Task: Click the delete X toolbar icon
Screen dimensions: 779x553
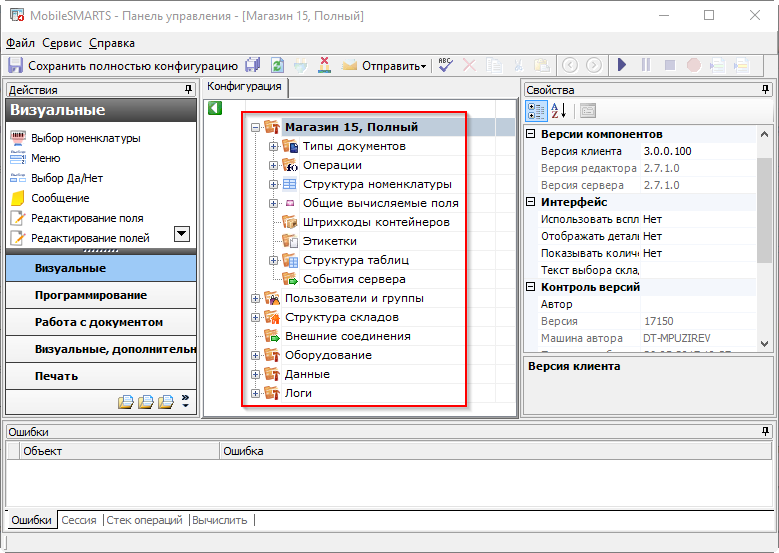Action: pos(469,65)
